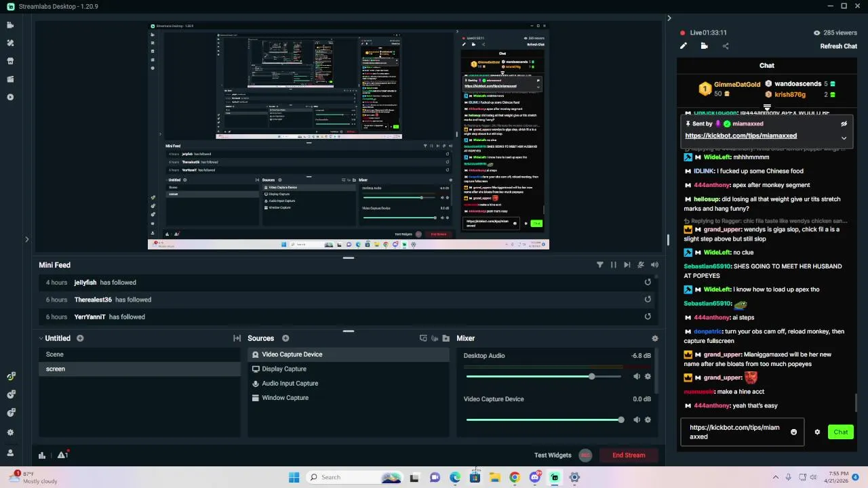Click the End Stream button
The width and height of the screenshot is (868, 488).
(629, 455)
